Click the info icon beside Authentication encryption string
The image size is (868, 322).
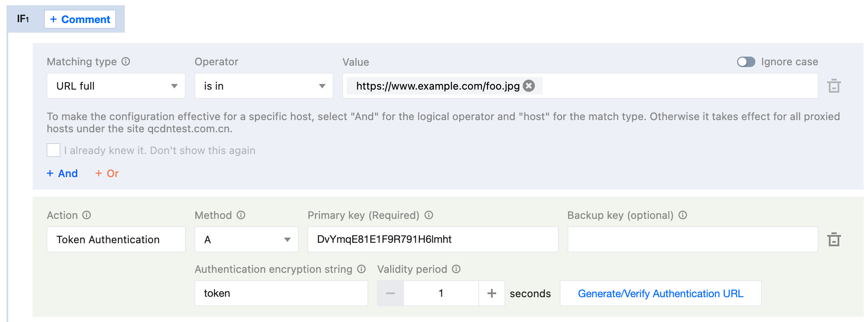point(361,269)
